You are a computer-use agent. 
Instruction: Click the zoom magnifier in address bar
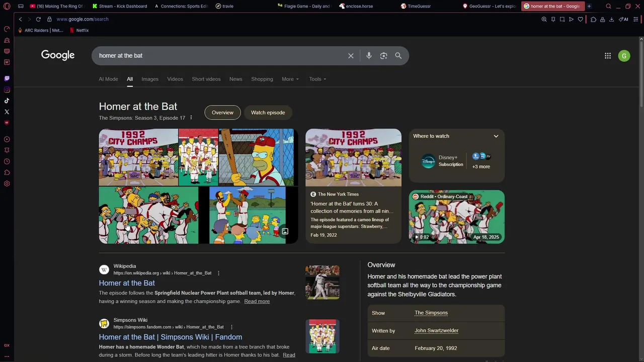(544, 19)
